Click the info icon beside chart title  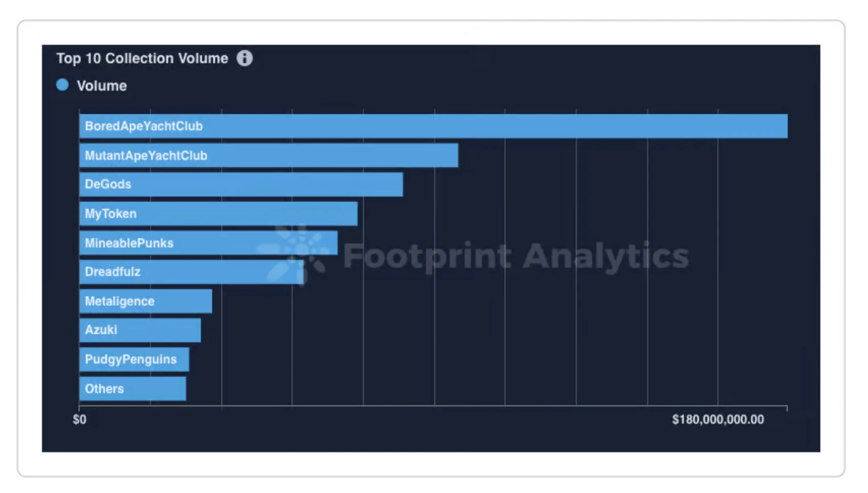point(244,58)
